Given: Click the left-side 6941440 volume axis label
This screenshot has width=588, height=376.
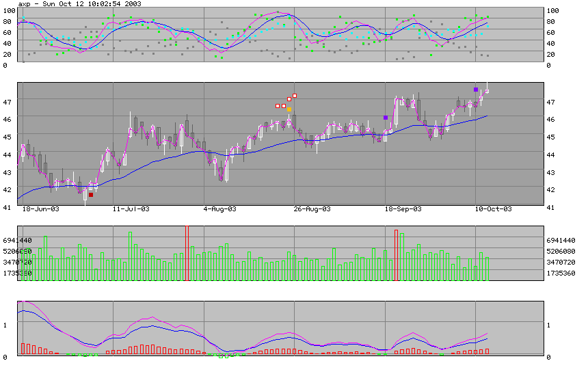Looking at the screenshot, I should pos(18,241).
